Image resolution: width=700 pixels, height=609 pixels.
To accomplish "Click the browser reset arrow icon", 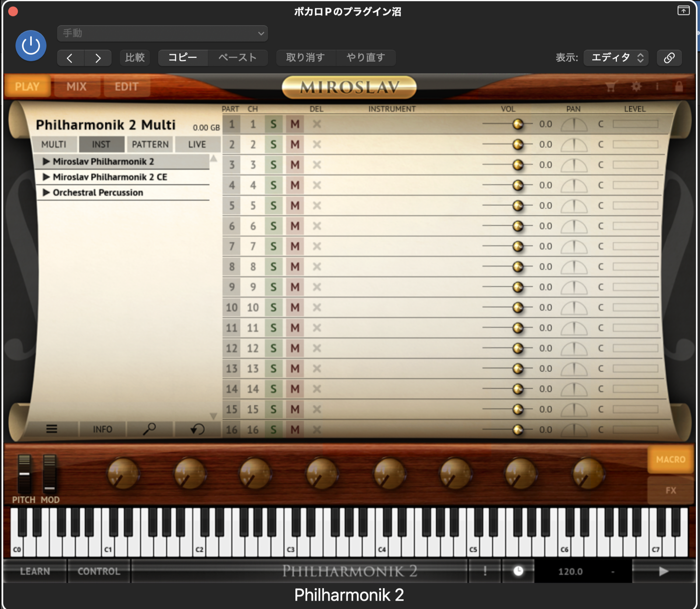I will tap(197, 429).
